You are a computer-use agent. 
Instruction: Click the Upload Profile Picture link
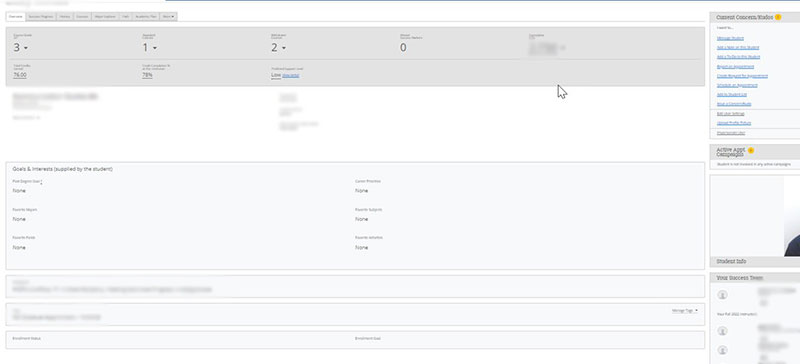coord(734,123)
